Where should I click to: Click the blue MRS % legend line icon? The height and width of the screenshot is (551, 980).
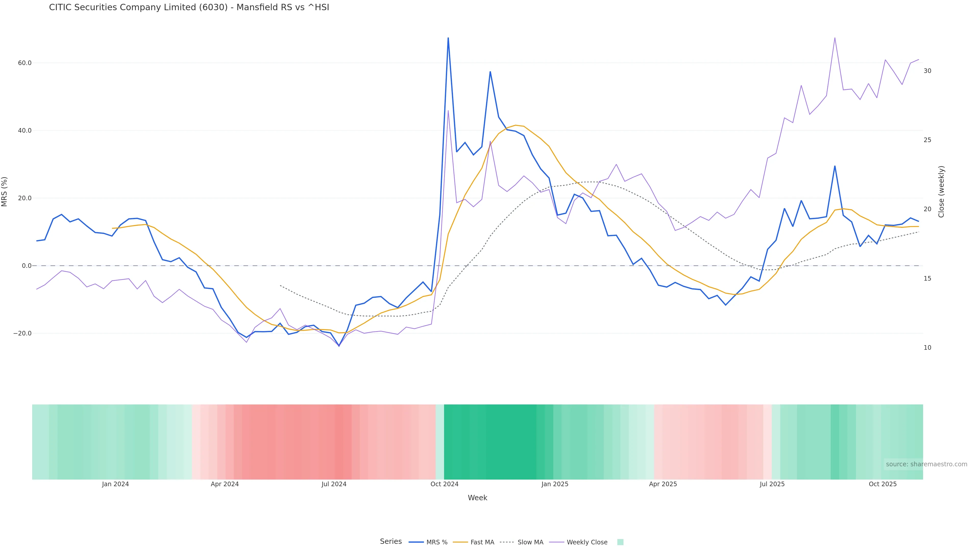(x=416, y=542)
